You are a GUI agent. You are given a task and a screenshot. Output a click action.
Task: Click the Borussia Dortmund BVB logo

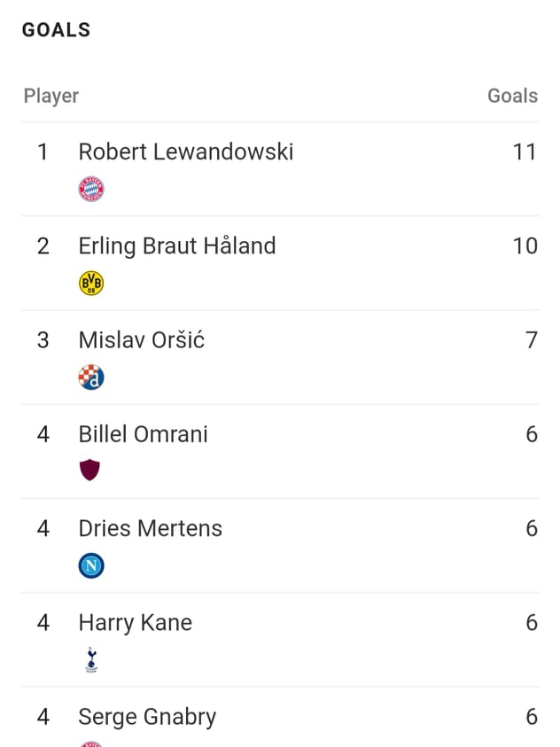(x=91, y=283)
